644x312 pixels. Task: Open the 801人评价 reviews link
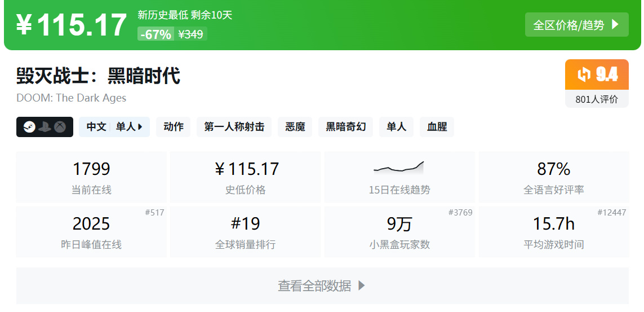[597, 99]
